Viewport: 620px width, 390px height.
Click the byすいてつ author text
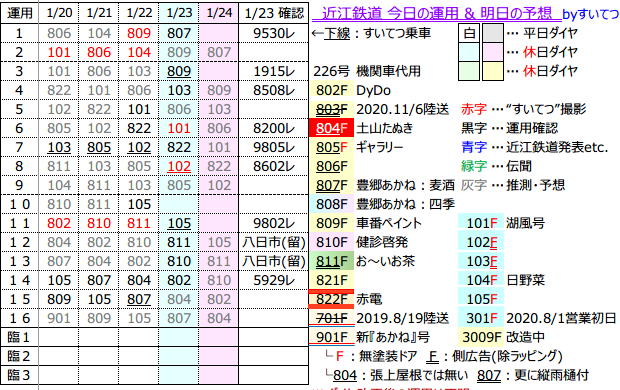590,15
